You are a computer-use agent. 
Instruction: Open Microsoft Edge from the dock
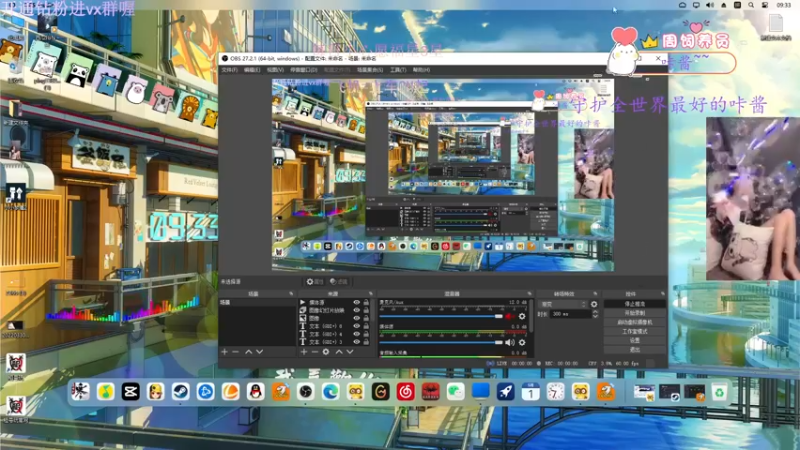pyautogui.click(x=331, y=392)
